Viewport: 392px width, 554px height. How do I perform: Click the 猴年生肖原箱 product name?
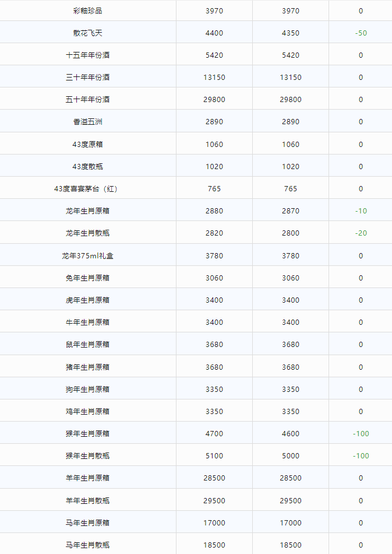point(87,434)
